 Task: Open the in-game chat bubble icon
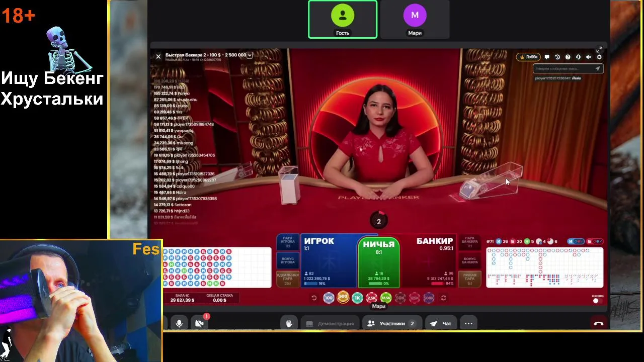pos(547,57)
